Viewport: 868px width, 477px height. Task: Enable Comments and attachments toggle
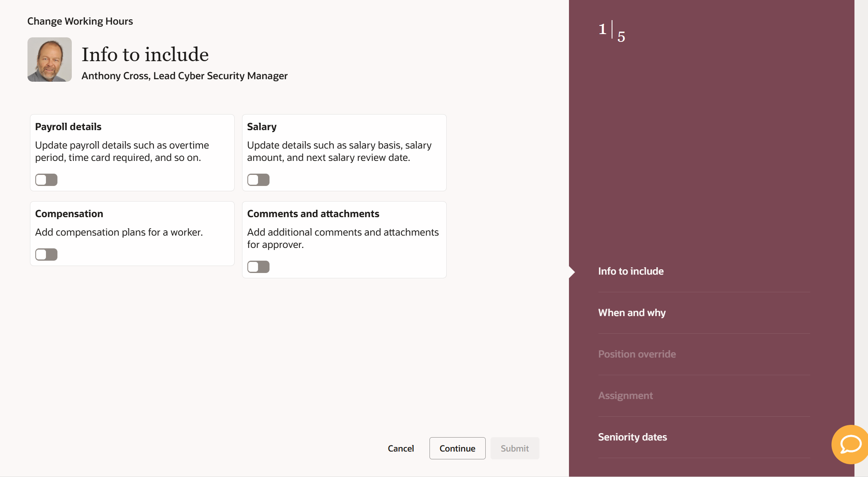(x=258, y=267)
